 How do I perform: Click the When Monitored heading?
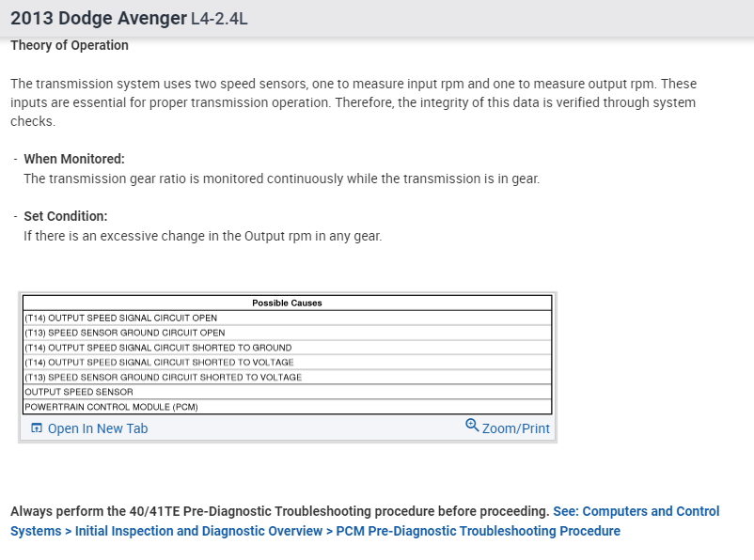pyautogui.click(x=74, y=159)
